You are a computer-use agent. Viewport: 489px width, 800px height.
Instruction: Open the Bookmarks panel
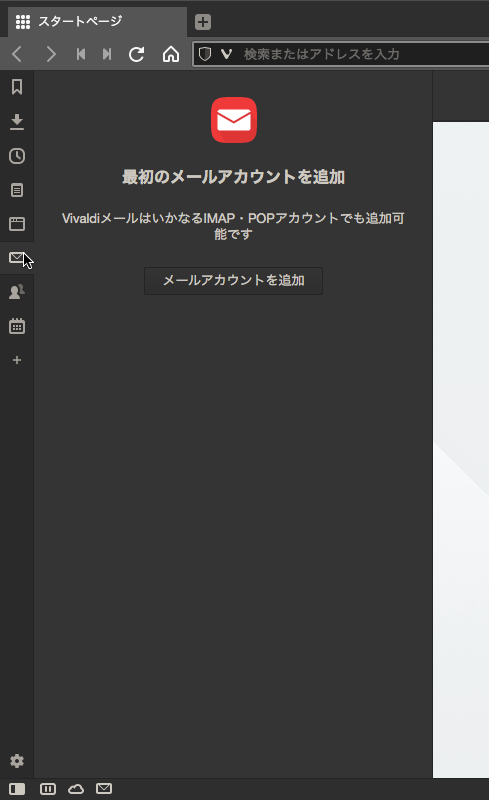click(x=17, y=87)
